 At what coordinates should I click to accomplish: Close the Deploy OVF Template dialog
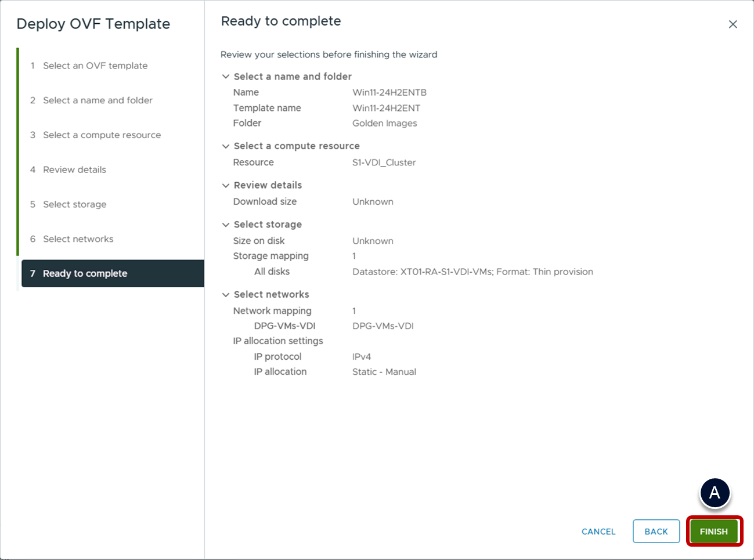(733, 24)
